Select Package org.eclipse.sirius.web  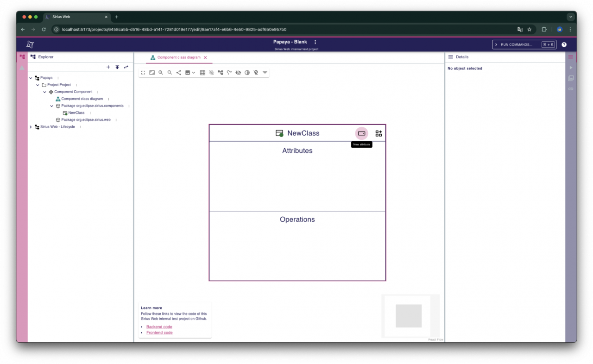(x=86, y=119)
